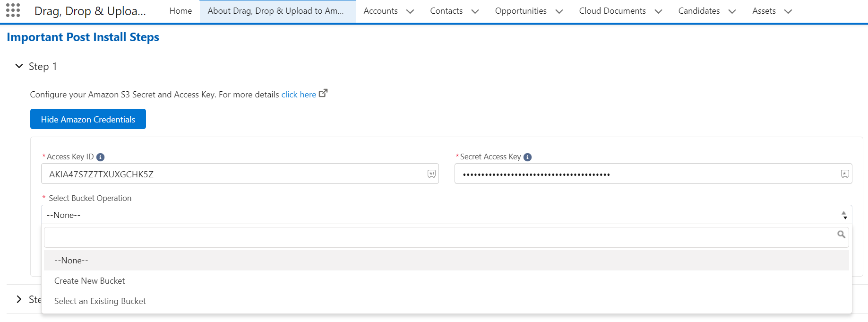The image size is (868, 322).
Task: Open the Accounts tab
Action: (x=380, y=11)
